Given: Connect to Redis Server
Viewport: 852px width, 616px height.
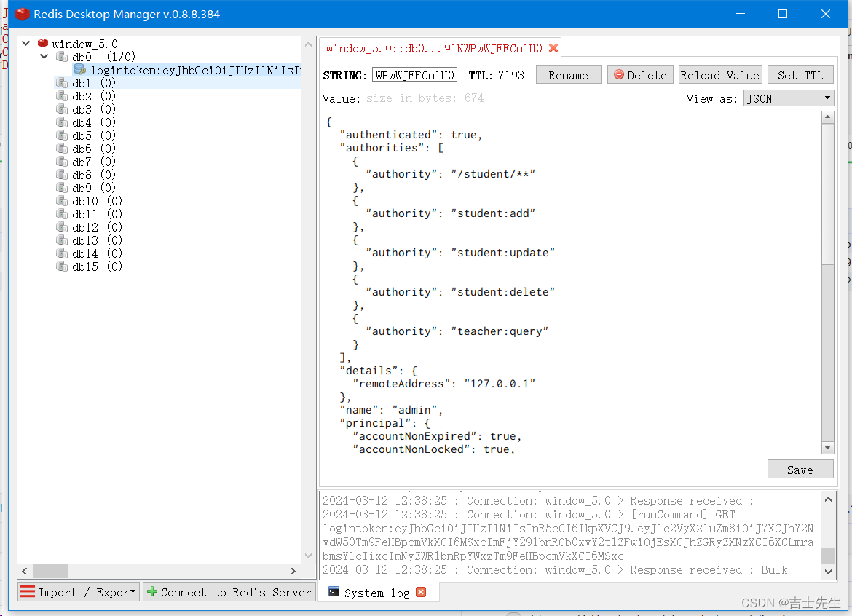Looking at the screenshot, I should pos(230,591).
